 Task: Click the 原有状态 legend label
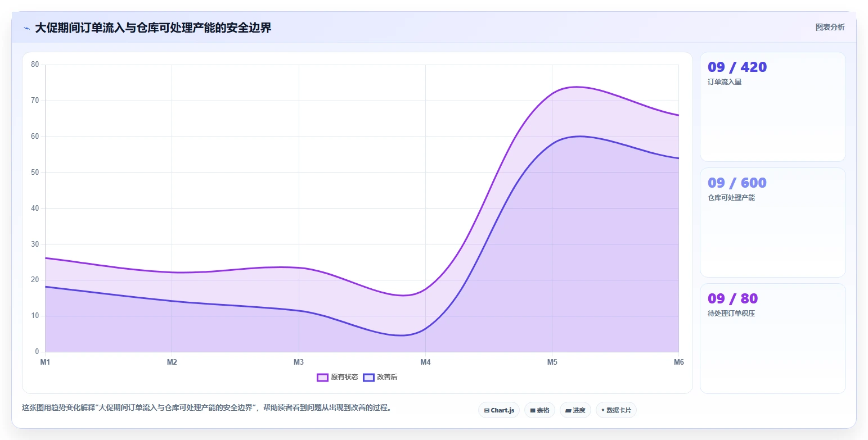coord(344,378)
